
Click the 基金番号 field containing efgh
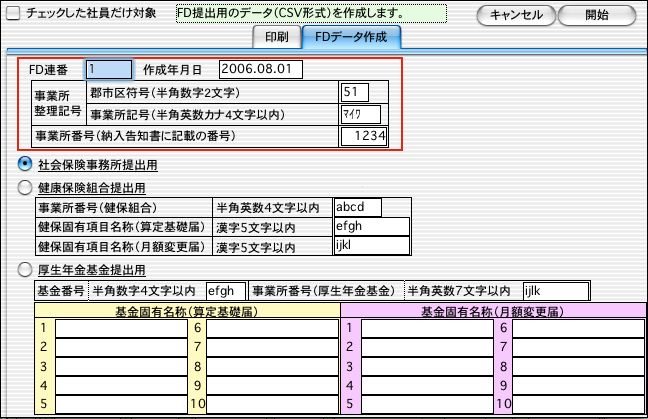click(x=224, y=291)
